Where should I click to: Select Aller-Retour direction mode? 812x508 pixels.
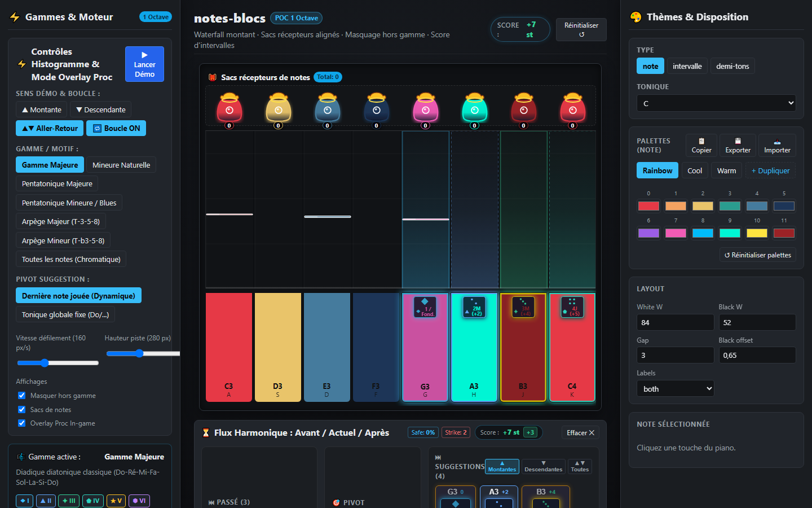pyautogui.click(x=50, y=128)
